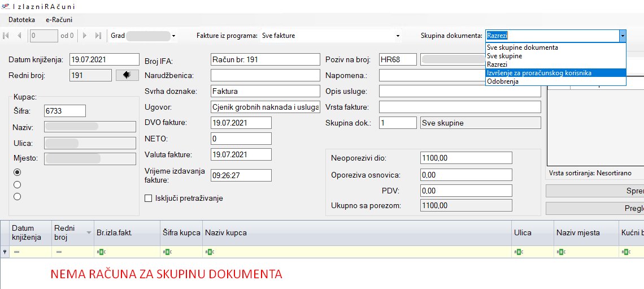The width and height of the screenshot is (644, 289).
Task: Select the third radio button under Kupac
Action: 17,197
